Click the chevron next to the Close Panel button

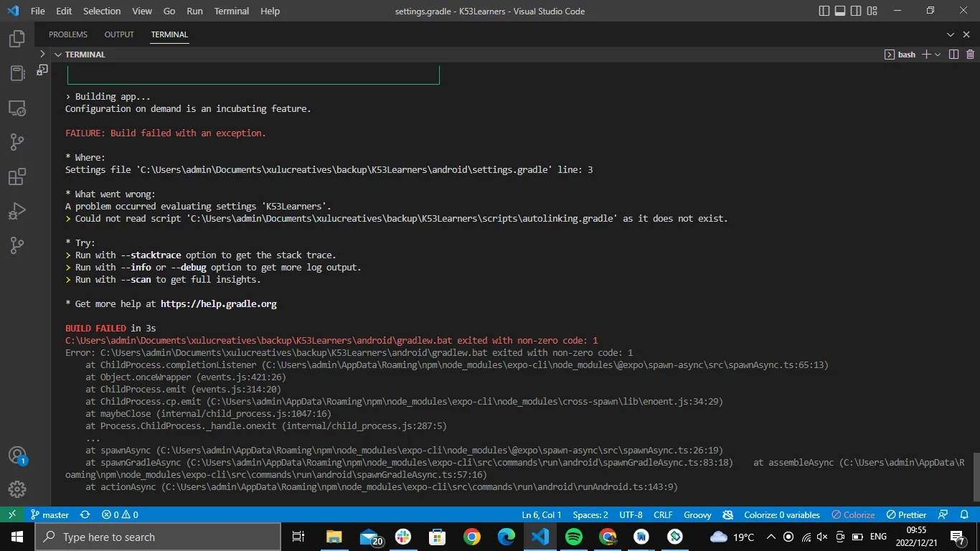click(x=950, y=34)
